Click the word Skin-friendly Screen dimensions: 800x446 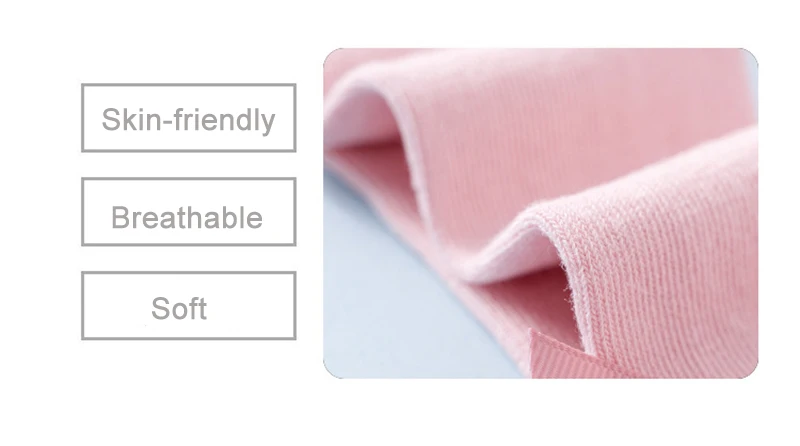(x=188, y=120)
